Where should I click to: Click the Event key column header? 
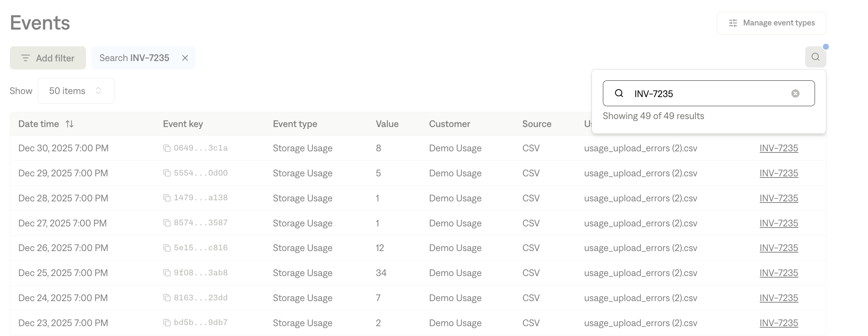click(x=183, y=124)
